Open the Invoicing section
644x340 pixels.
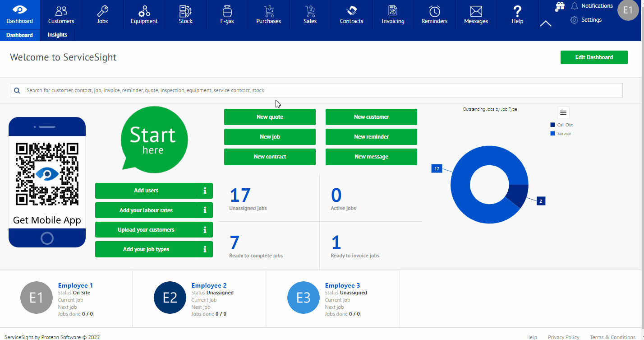coord(393,14)
